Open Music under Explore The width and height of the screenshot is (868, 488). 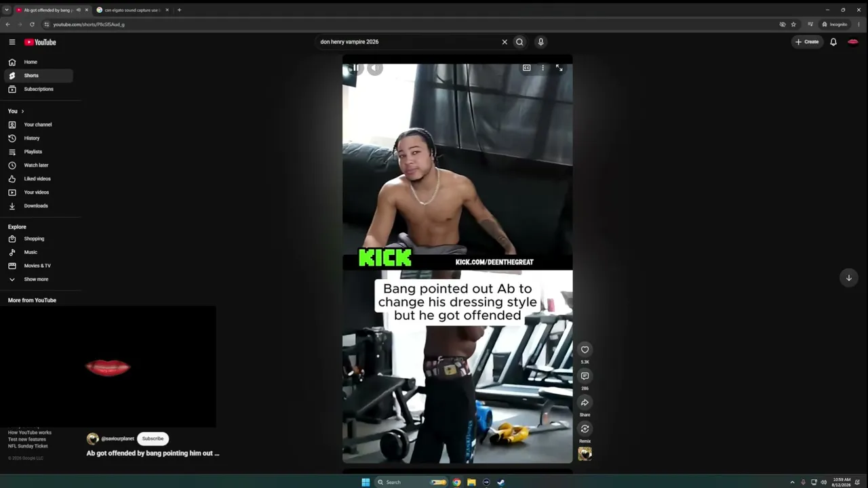pos(38,252)
